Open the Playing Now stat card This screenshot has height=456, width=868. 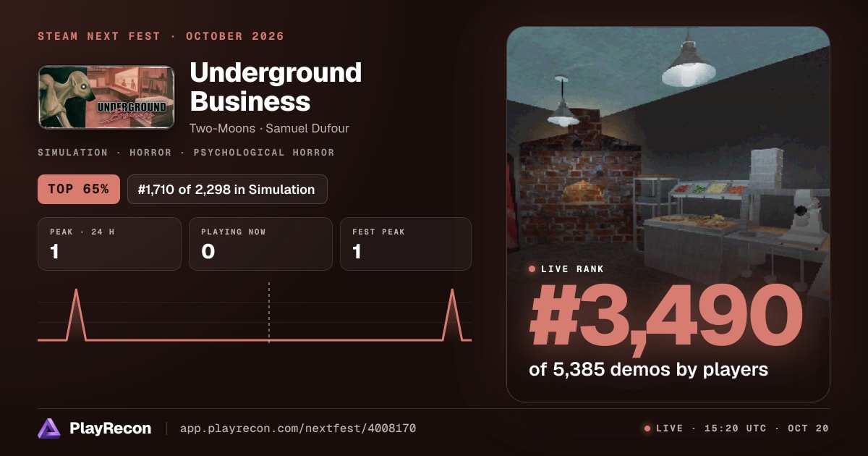tap(260, 244)
